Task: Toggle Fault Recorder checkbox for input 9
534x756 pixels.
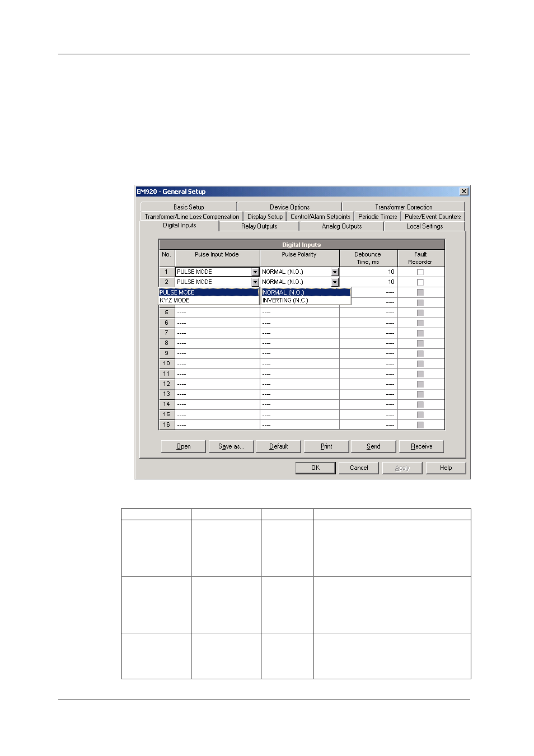Action: 420,353
